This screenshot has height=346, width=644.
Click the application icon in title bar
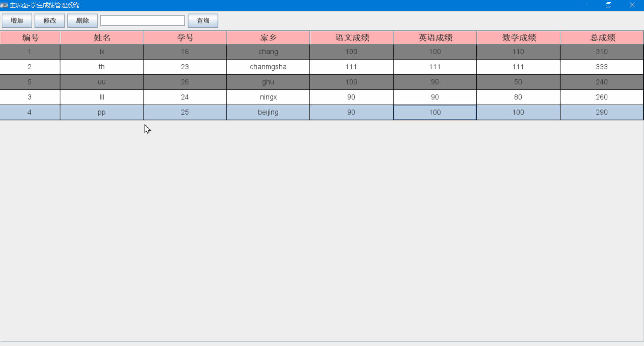(4, 5)
